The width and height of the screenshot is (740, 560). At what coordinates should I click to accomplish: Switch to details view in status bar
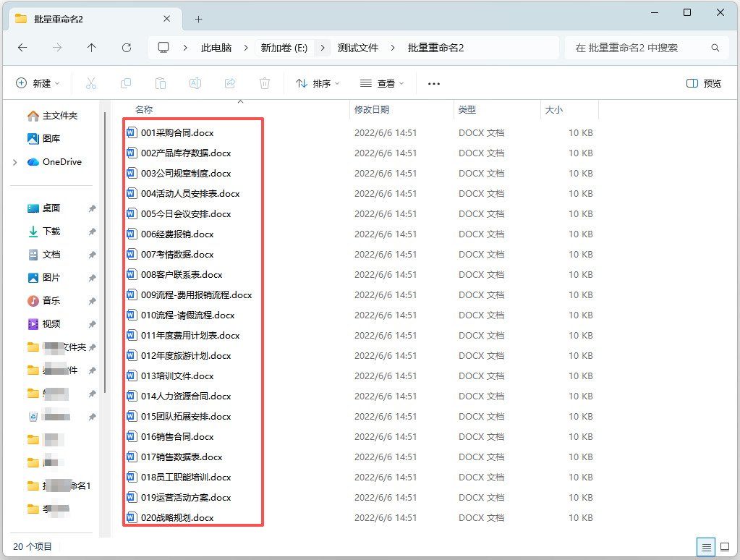pos(706,547)
